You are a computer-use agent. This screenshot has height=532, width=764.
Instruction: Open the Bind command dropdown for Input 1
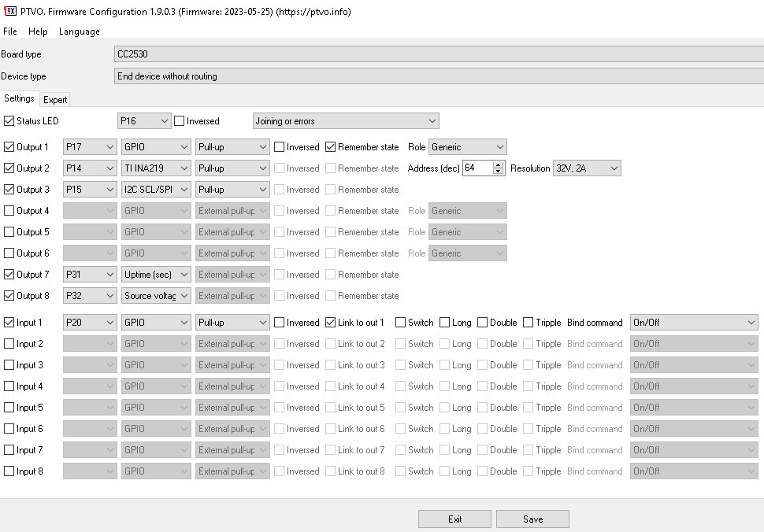(x=692, y=322)
